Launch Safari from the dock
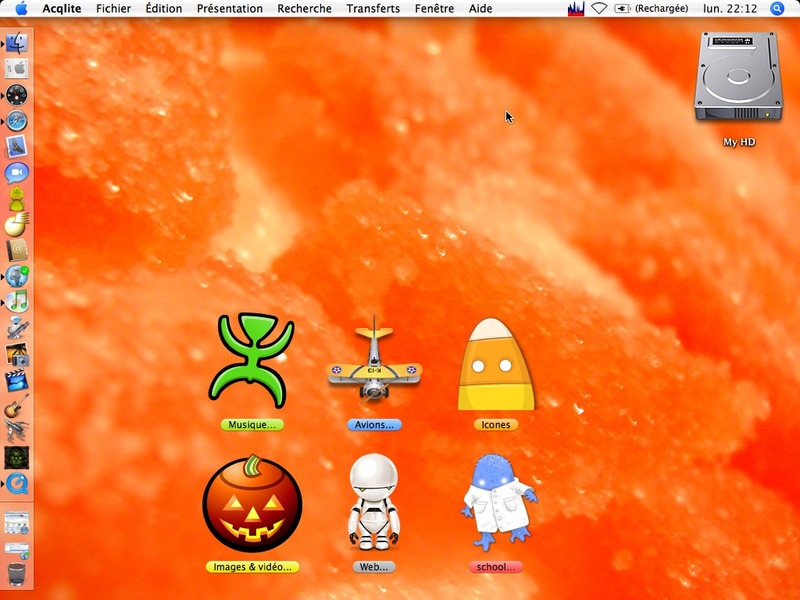 click(17, 120)
